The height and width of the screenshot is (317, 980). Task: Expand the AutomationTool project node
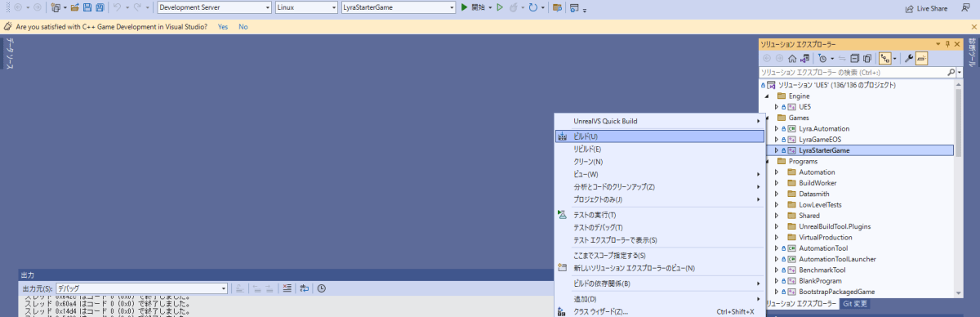point(777,248)
